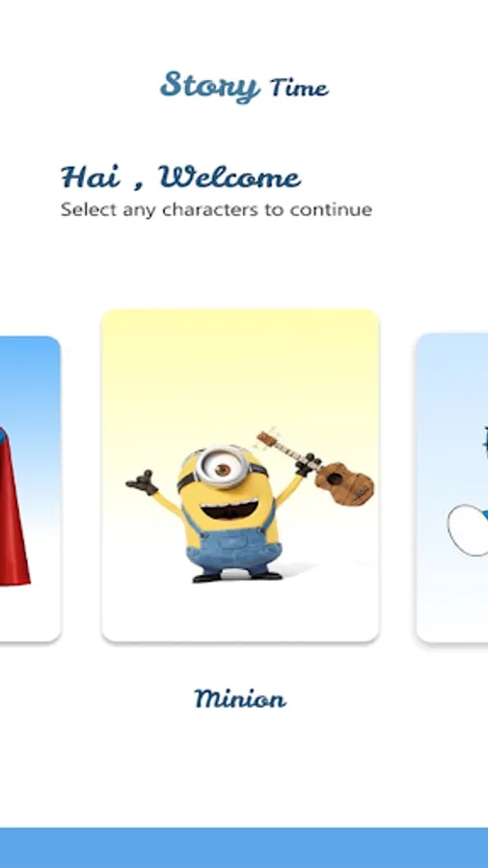Click the blue bar at screen bottom
Image resolution: width=488 pixels, height=868 pixels.
point(244,848)
